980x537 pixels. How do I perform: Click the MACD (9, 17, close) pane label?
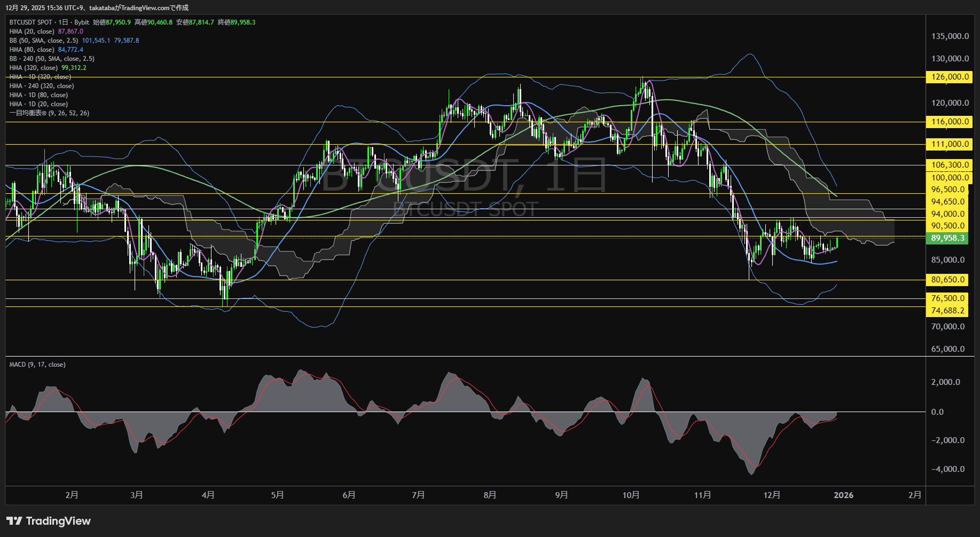coord(37,365)
